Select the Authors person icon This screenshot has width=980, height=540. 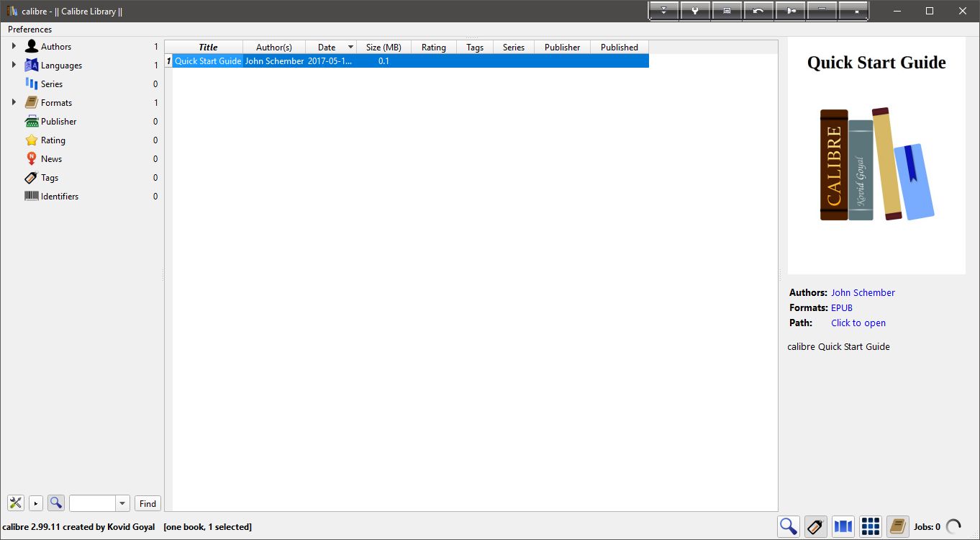tap(32, 46)
